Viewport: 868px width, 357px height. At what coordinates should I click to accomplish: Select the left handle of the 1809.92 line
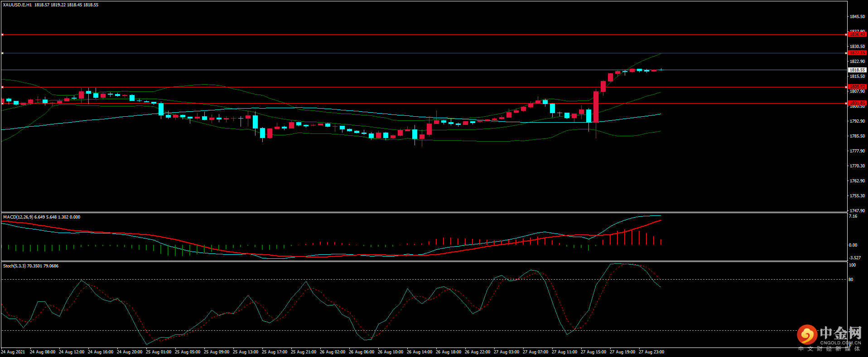(2, 87)
